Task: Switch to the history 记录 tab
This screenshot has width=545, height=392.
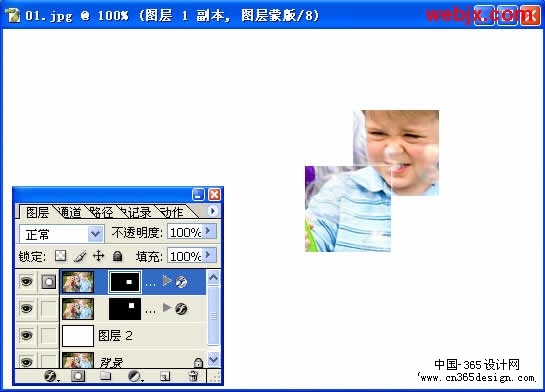Action: click(138, 212)
